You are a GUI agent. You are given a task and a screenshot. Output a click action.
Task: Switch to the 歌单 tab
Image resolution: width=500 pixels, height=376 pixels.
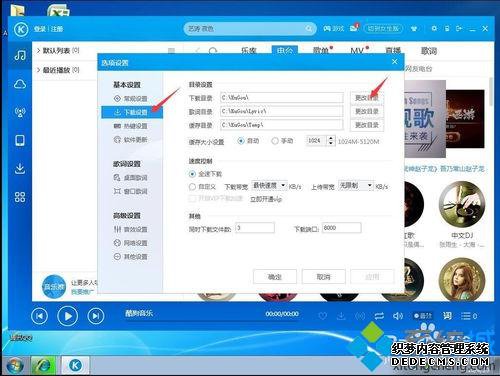pos(321,51)
